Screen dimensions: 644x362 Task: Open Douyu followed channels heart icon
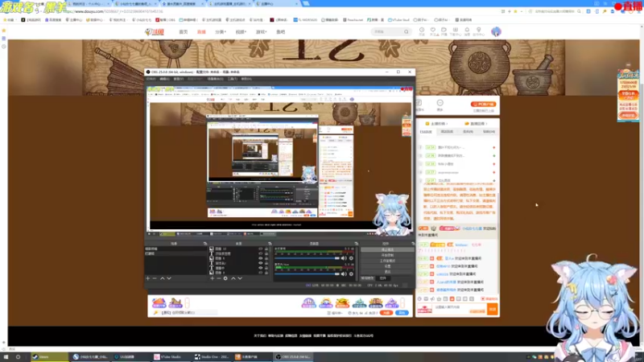coord(433,31)
